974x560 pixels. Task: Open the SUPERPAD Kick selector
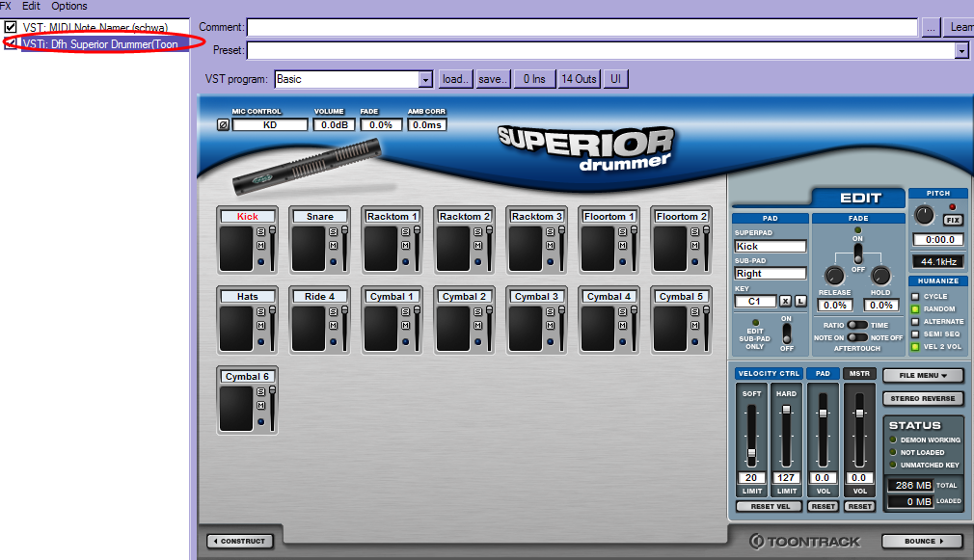[771, 247]
